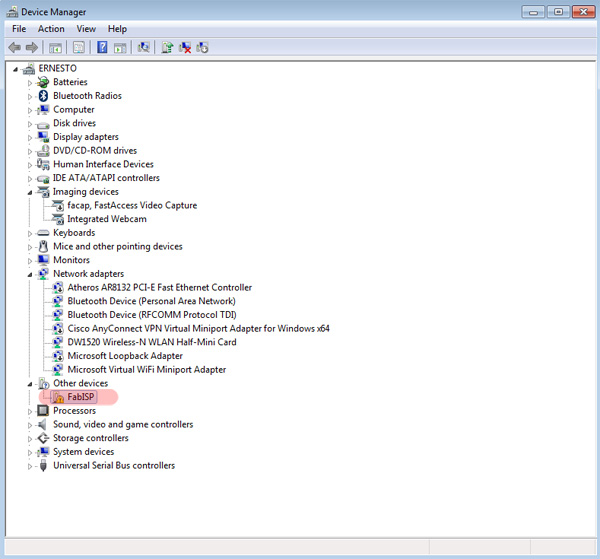The width and height of the screenshot is (600, 559).
Task: Click the Universal Serial Bus controllers plug icon
Action: (x=43, y=466)
